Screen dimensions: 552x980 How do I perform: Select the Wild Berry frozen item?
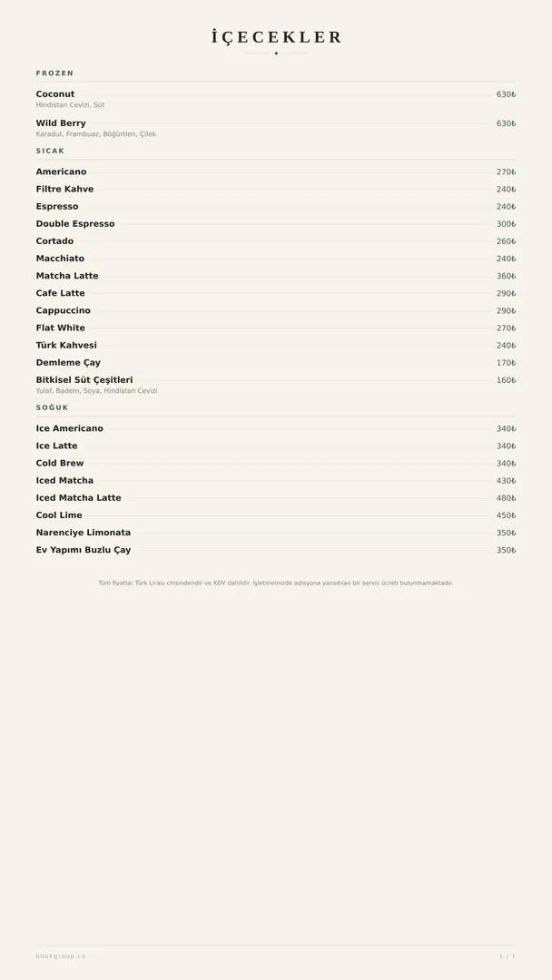coord(276,128)
